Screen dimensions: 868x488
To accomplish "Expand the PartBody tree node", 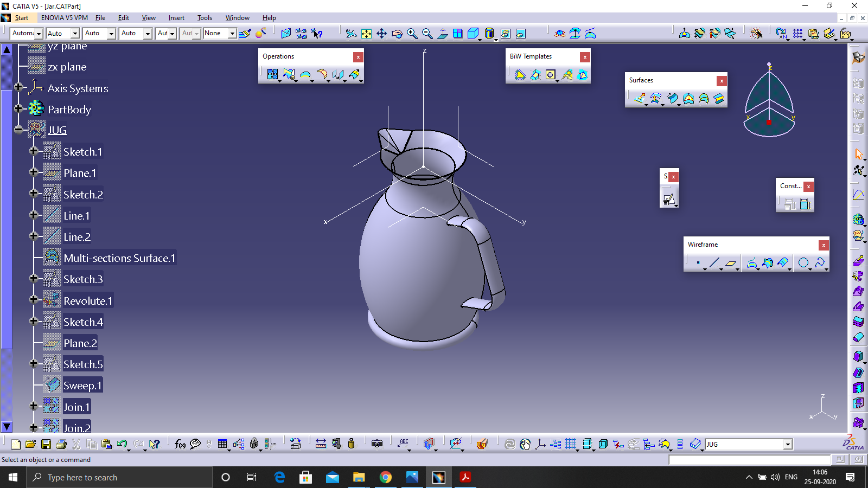I will 19,108.
